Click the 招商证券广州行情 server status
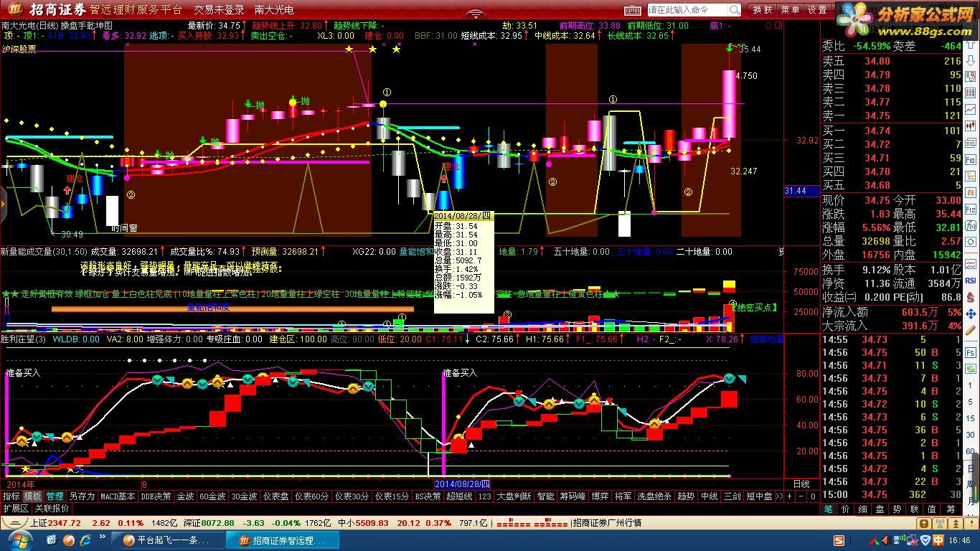Screen dimensions: 980x551 click(x=608, y=523)
